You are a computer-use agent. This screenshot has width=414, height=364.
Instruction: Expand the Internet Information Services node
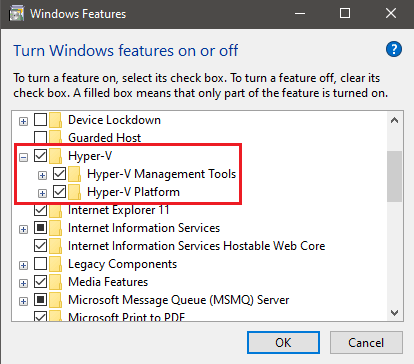(23, 229)
